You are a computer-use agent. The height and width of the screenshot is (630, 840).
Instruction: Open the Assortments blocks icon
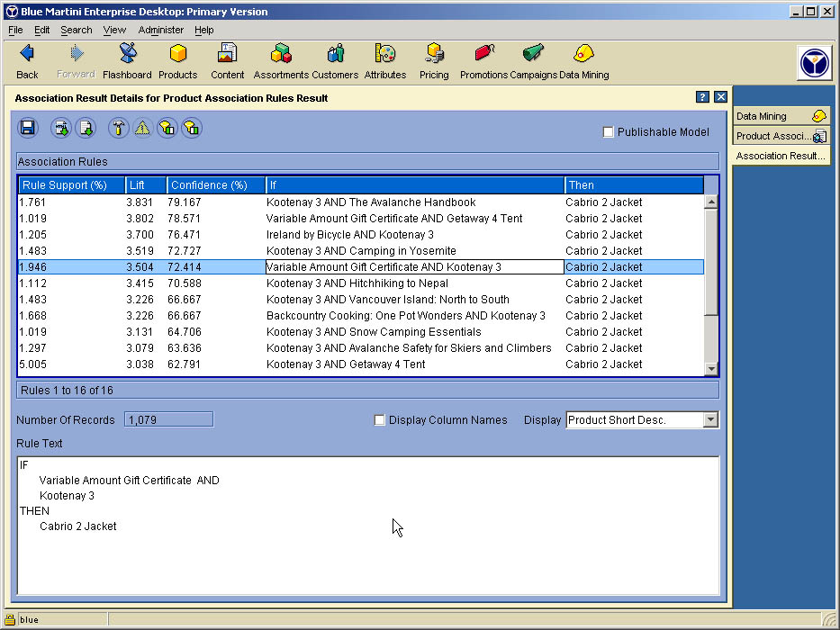click(281, 53)
